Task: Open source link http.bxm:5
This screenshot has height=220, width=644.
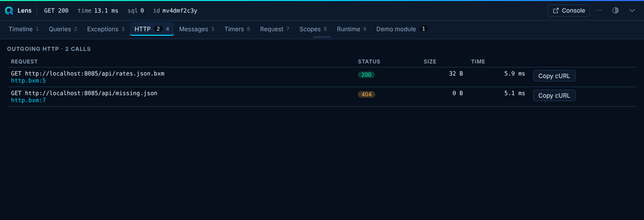Action: click(x=28, y=81)
